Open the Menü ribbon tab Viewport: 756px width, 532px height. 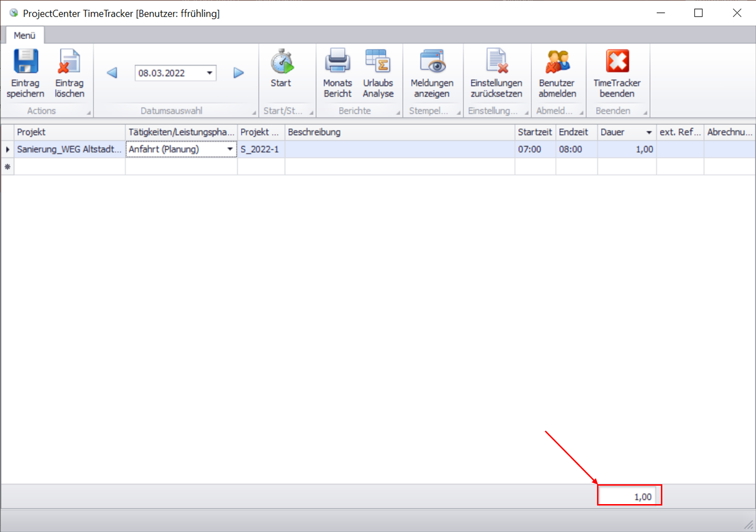click(x=25, y=35)
